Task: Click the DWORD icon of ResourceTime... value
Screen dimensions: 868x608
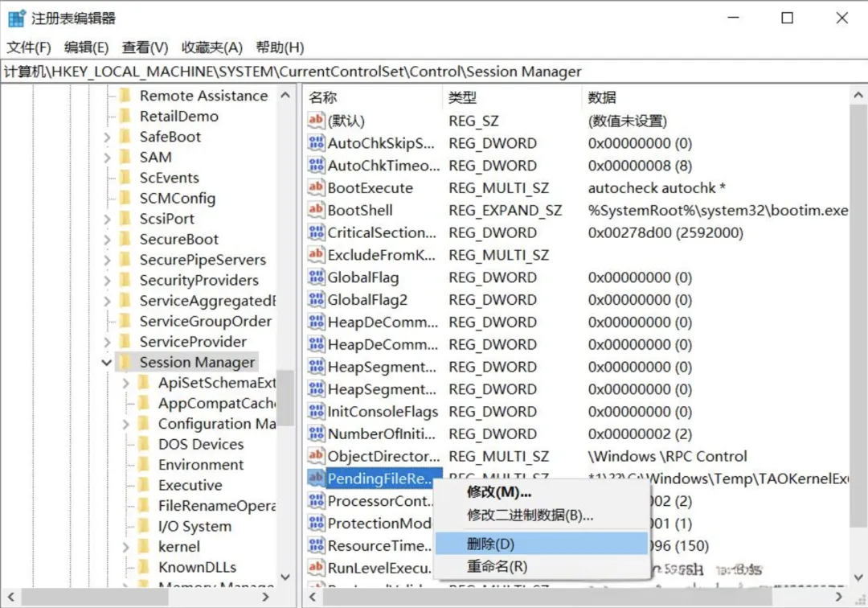Action: click(x=316, y=545)
